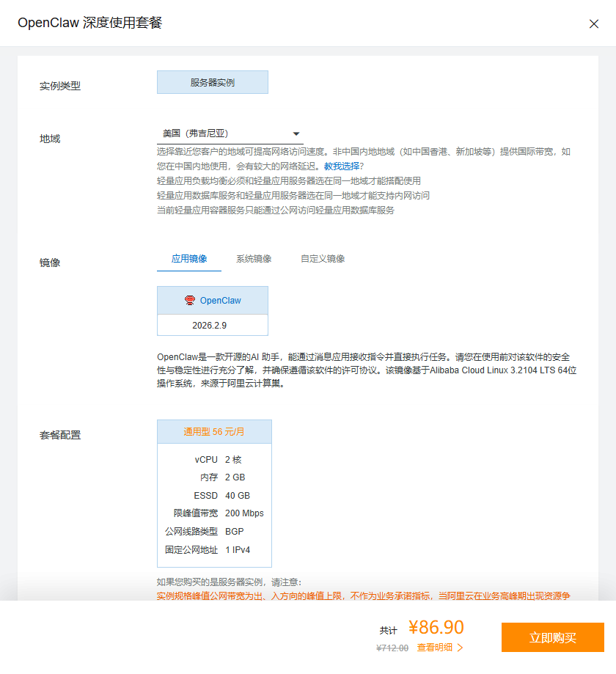The width and height of the screenshot is (616, 674).
Task: Click the ¥86.90 total price
Action: (x=436, y=628)
